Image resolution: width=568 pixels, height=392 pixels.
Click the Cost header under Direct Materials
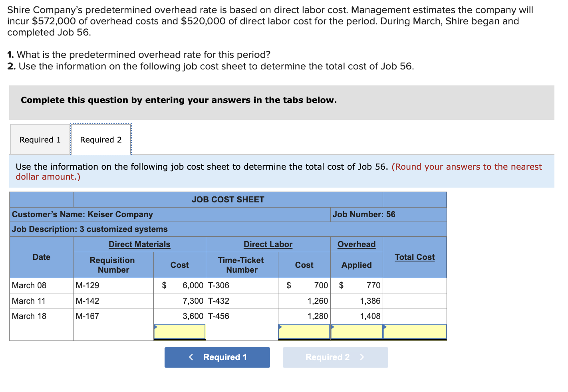pos(180,265)
